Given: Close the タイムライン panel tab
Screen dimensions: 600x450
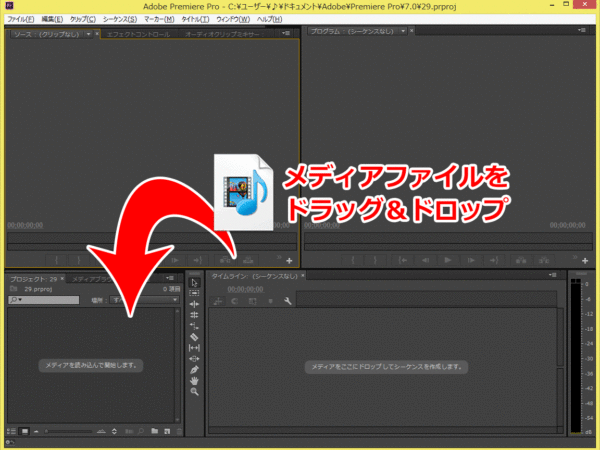Looking at the screenshot, I should 303,275.
